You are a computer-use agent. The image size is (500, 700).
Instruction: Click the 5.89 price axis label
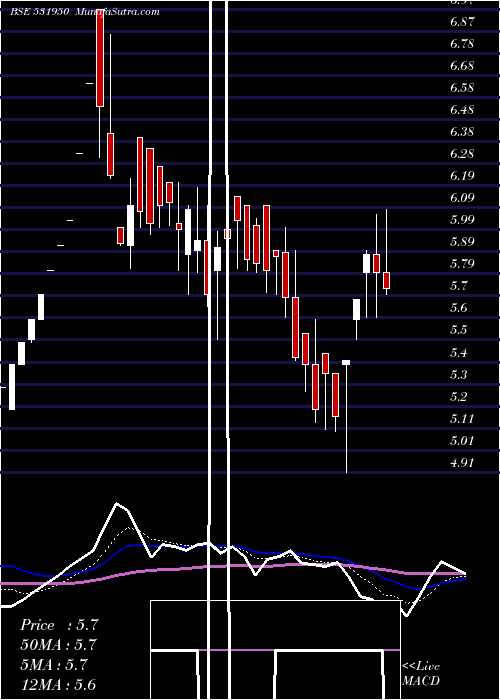(462, 242)
